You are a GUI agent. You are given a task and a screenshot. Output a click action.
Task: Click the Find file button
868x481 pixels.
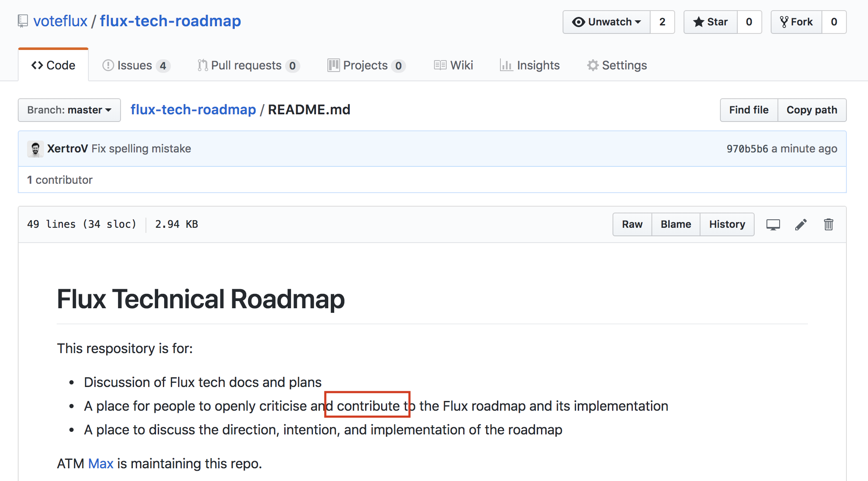(748, 109)
